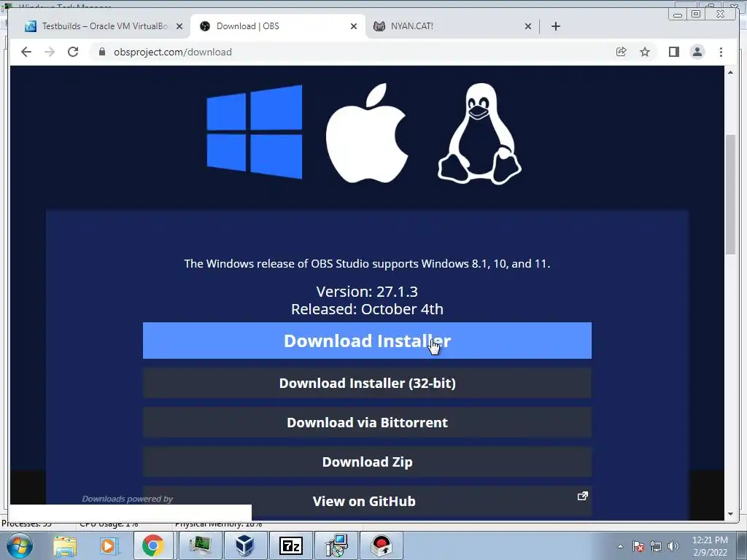Click the taskbar clock showing 12:21 PM
The width and height of the screenshot is (747, 560).
pos(710,546)
